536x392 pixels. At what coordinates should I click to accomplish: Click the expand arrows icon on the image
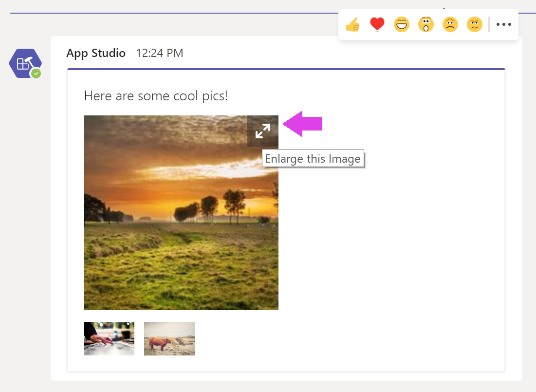tap(263, 131)
